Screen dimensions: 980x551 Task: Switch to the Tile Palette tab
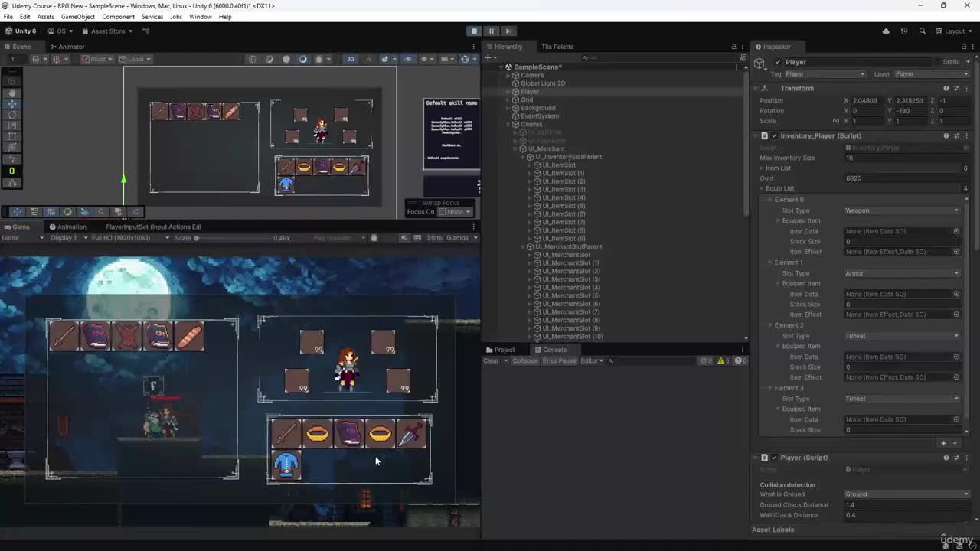557,47
